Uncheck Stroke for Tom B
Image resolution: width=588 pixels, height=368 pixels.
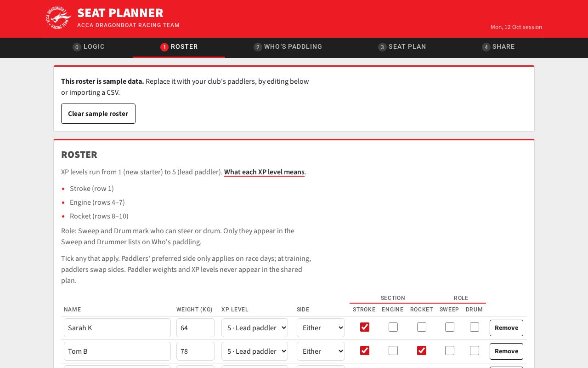coord(365,351)
